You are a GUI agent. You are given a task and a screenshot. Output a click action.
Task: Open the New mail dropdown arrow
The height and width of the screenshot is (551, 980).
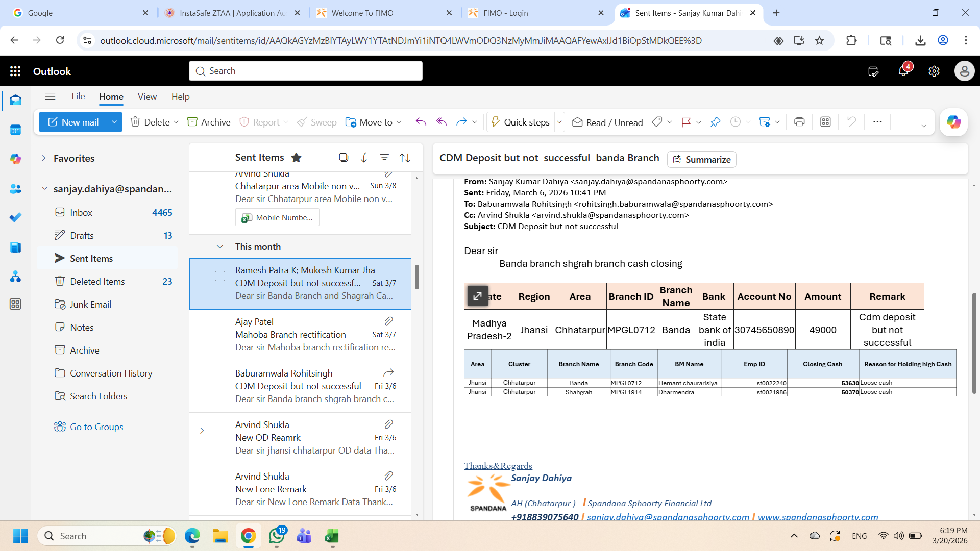point(114,122)
